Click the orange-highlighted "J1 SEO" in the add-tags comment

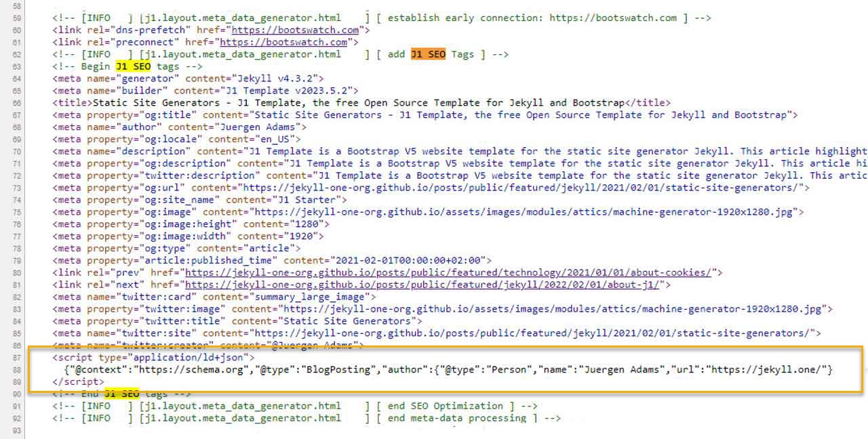tap(428, 54)
